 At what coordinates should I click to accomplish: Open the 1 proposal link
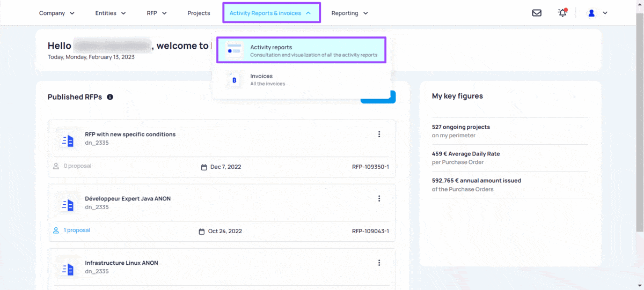pos(77,230)
